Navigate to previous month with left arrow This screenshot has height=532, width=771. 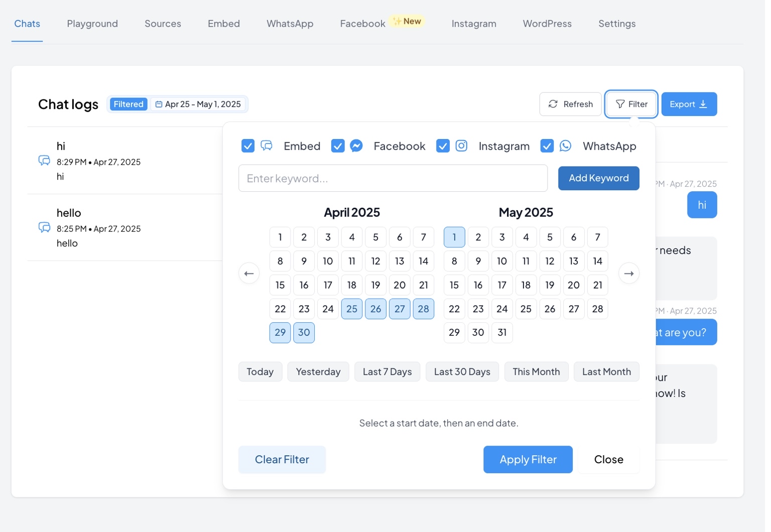click(x=249, y=274)
